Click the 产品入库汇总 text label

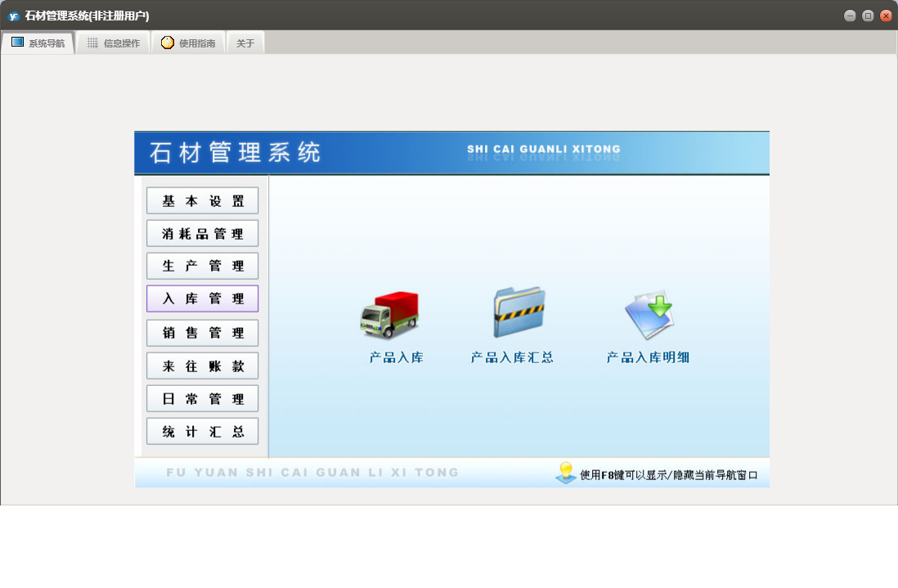coord(512,358)
